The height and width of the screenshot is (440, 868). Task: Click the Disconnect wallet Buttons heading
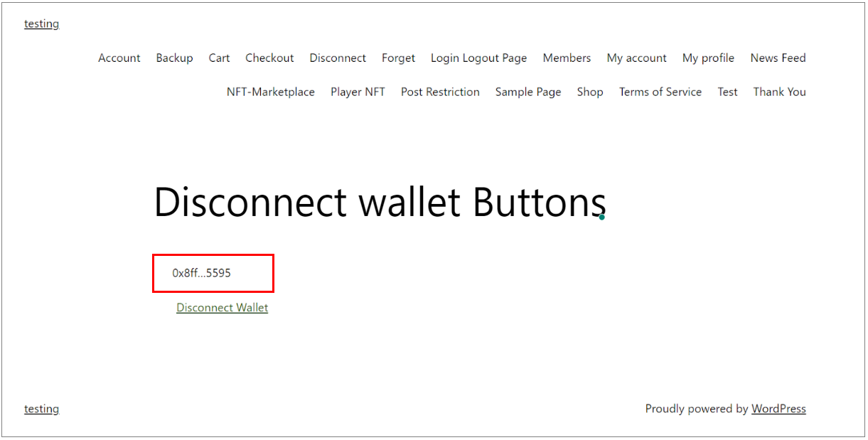pyautogui.click(x=380, y=202)
